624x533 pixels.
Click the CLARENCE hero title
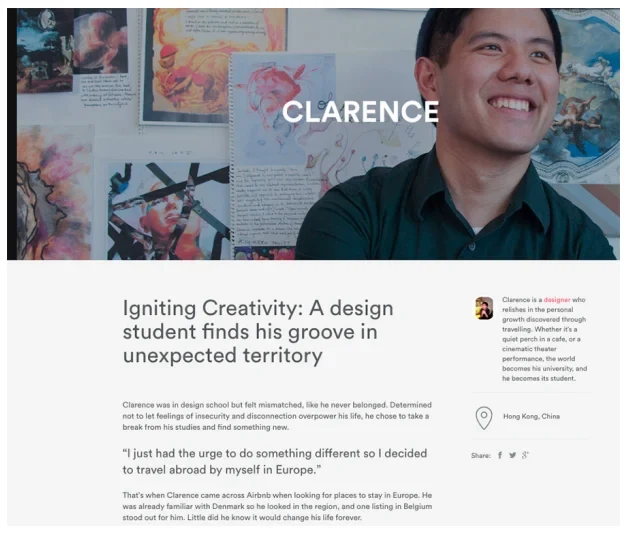coord(361,111)
